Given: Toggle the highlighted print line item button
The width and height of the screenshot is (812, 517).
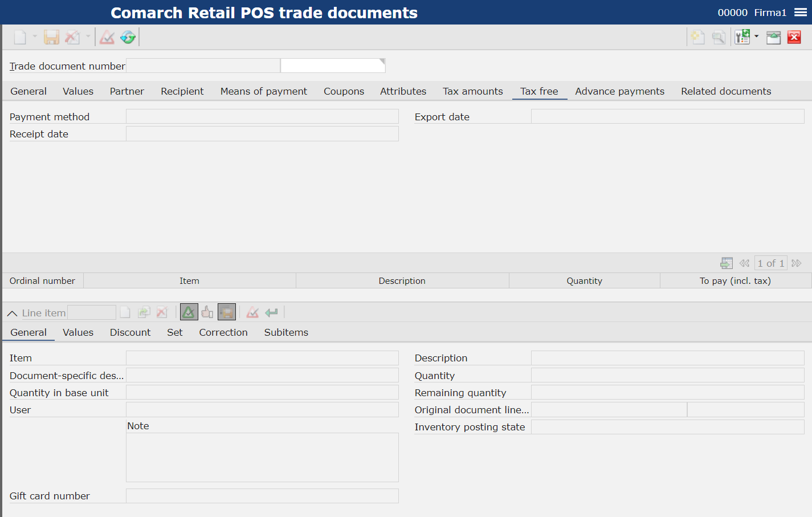Looking at the screenshot, I should coord(227,312).
